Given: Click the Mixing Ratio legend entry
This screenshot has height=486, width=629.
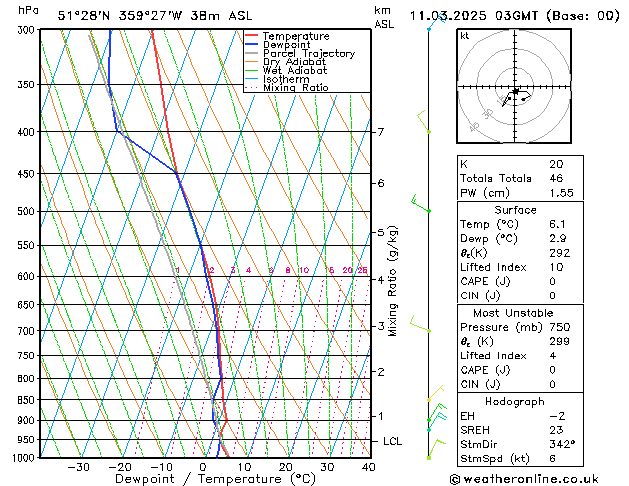Looking at the screenshot, I should coord(295,88).
